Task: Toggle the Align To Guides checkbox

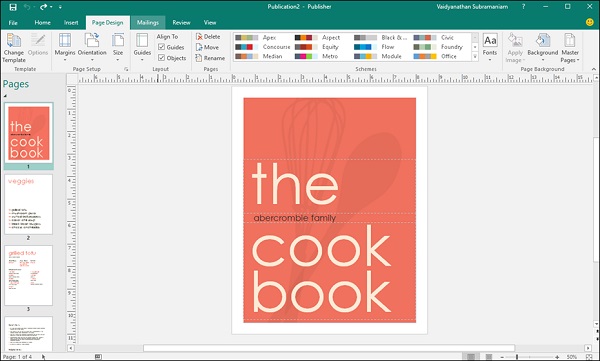Action: coord(161,47)
